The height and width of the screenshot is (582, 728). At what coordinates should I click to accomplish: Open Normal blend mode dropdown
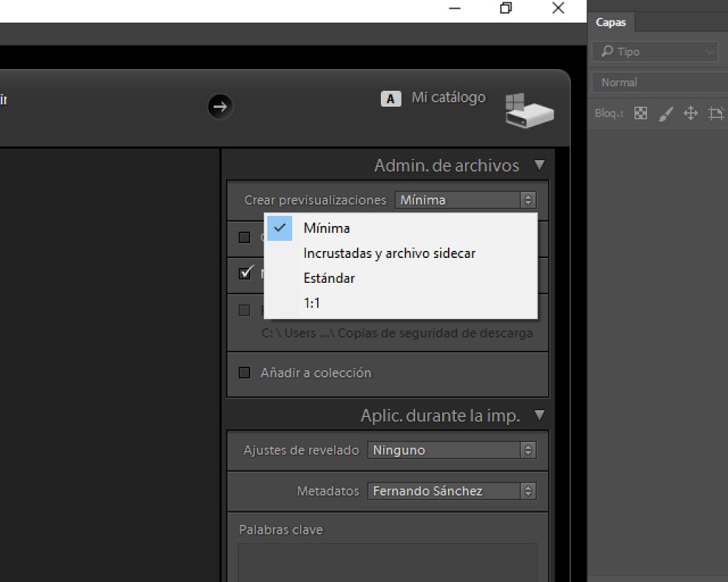[x=660, y=82]
